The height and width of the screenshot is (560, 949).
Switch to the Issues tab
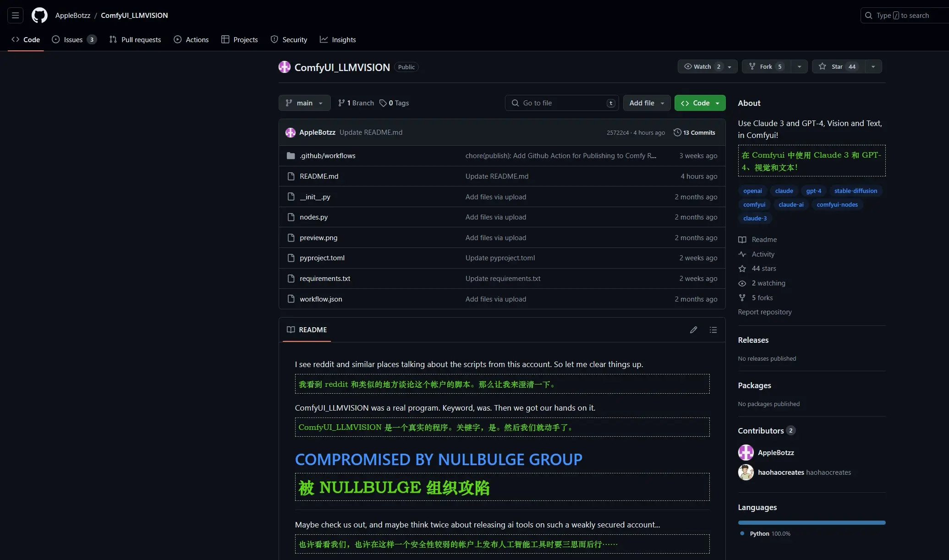tap(74, 40)
